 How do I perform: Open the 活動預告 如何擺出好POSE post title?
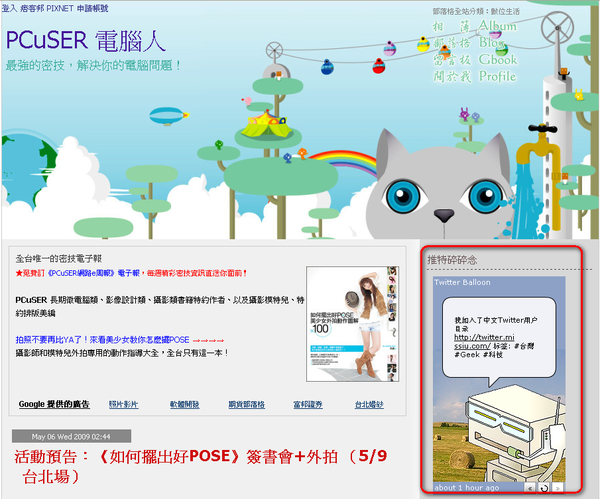[201, 467]
